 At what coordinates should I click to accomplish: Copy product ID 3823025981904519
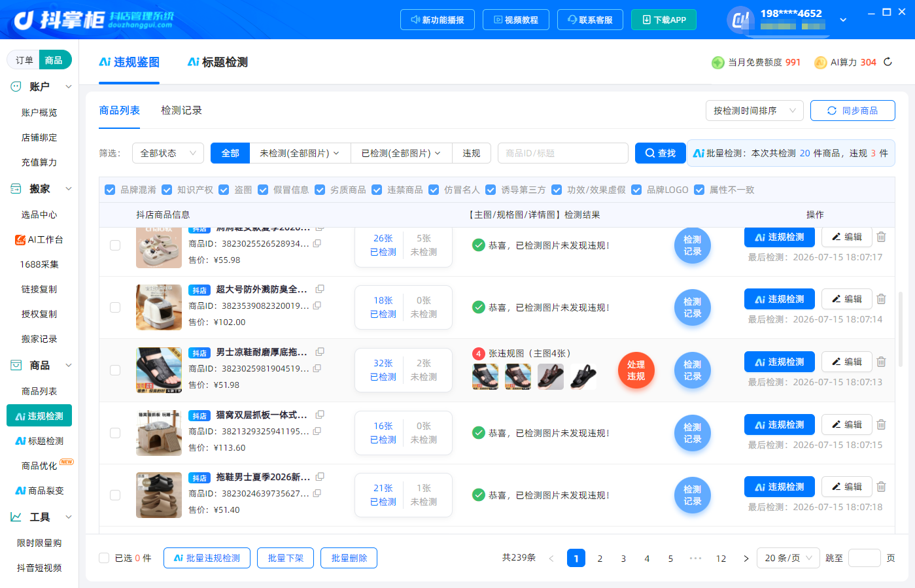click(x=317, y=368)
